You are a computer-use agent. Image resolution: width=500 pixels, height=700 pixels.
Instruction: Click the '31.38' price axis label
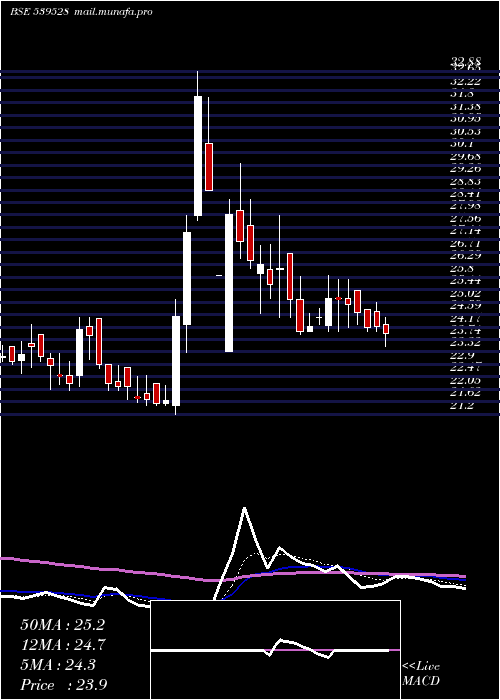point(466,106)
